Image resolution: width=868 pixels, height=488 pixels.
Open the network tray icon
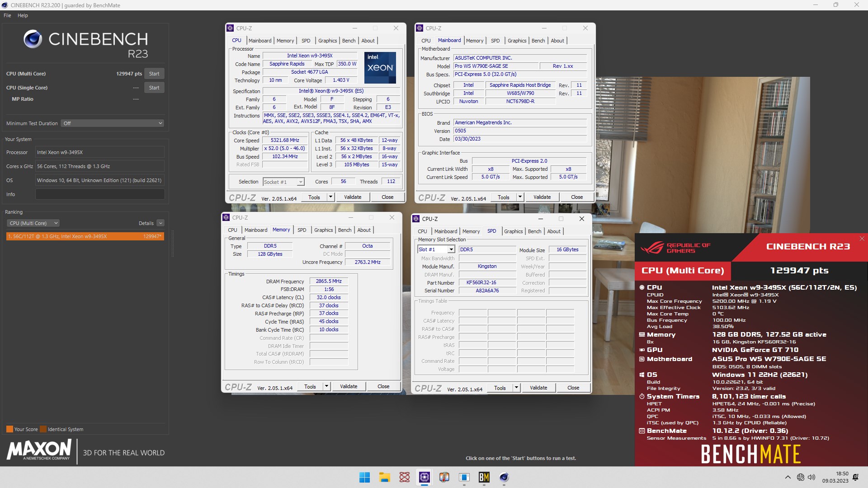click(800, 477)
